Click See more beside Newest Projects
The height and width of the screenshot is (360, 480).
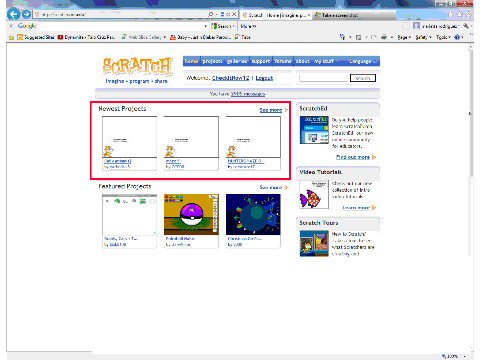pos(271,110)
